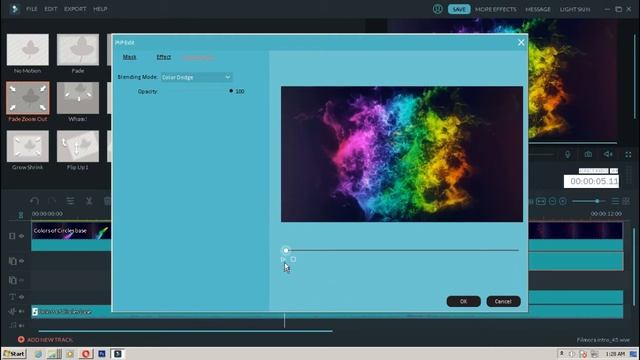This screenshot has width=640, height=360.
Task: Click the volume speaker icon under preview
Action: (608, 154)
